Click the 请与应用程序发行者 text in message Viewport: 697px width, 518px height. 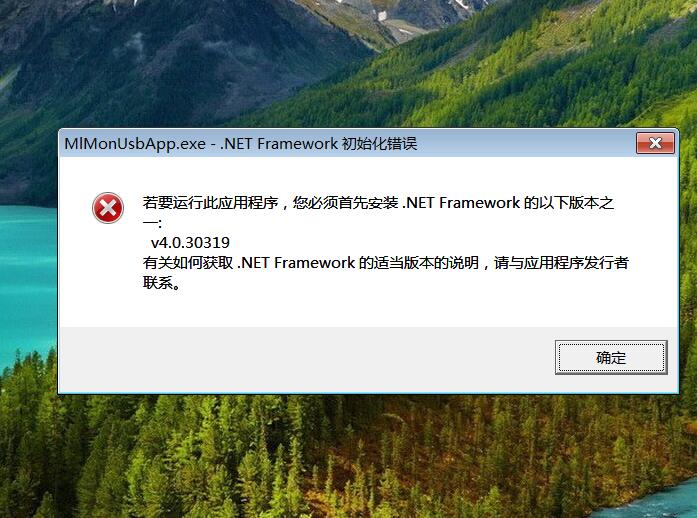[561, 263]
